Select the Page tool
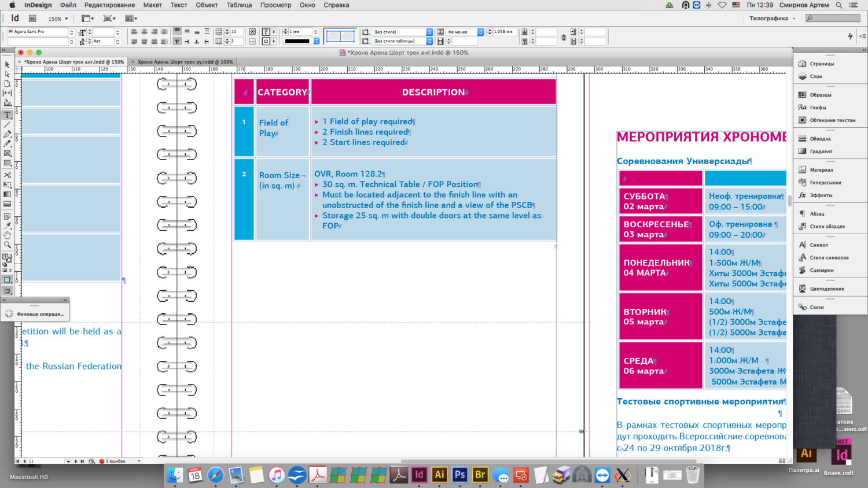Screen dimensions: 868x488 click(x=8, y=84)
